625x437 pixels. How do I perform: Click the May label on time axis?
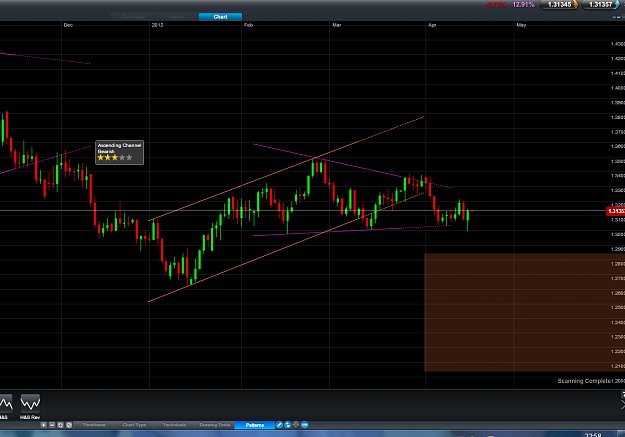click(521, 25)
